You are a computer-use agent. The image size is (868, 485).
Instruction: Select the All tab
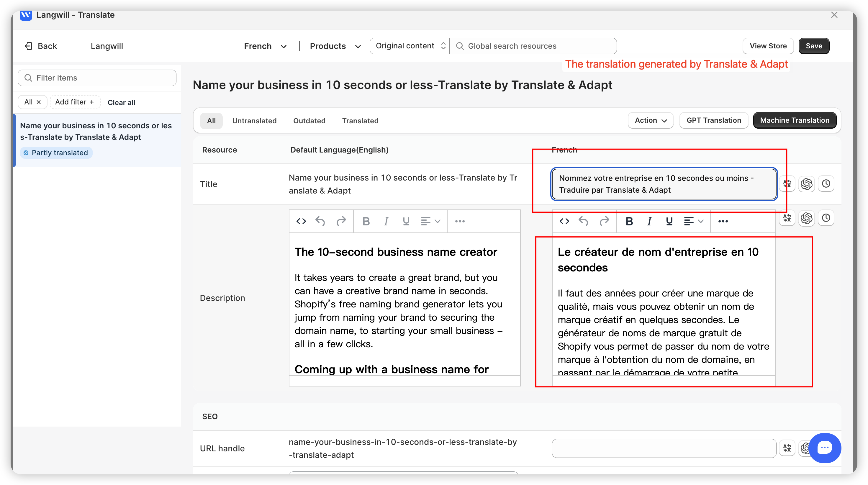coord(211,121)
